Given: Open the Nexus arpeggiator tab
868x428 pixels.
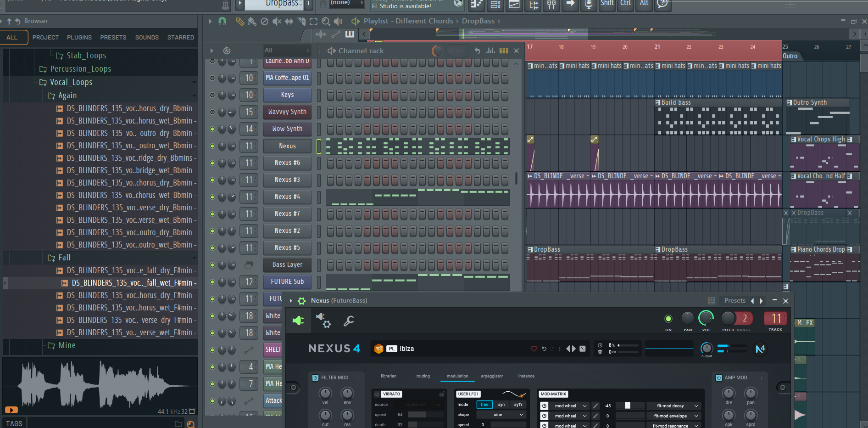Looking at the screenshot, I should (492, 376).
